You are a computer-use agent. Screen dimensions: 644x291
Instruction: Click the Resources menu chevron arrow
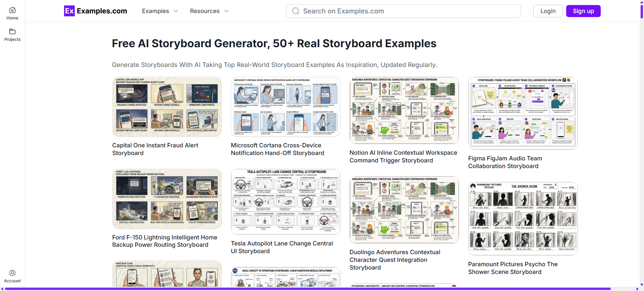pos(226,11)
